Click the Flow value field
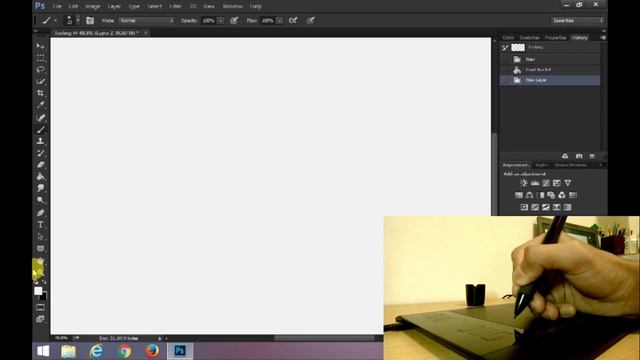This screenshot has height=360, width=640. (x=267, y=20)
